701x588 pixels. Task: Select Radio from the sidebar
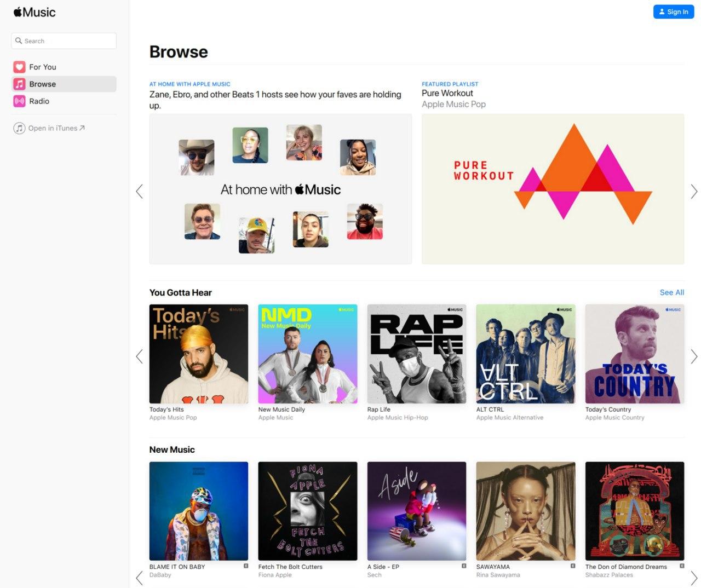click(41, 101)
